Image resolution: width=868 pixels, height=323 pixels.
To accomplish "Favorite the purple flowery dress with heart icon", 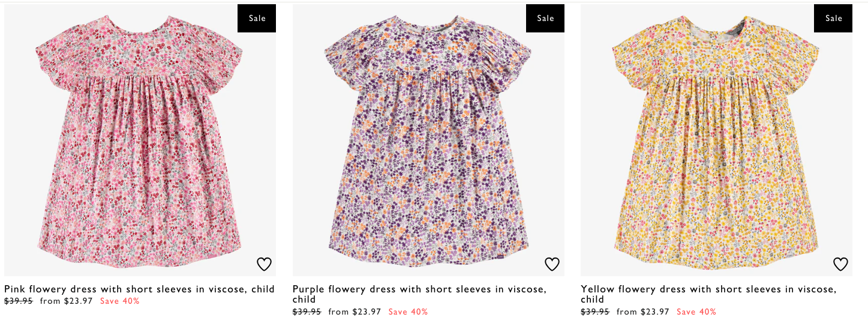I will click(552, 264).
